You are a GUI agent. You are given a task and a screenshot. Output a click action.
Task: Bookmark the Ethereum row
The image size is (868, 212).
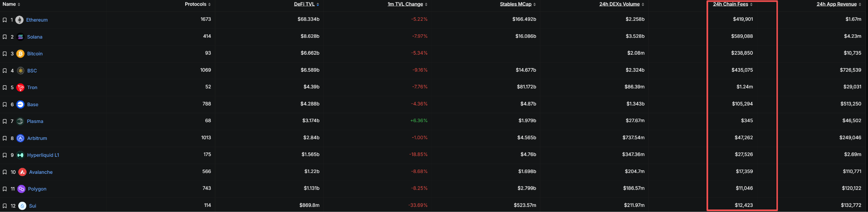tap(5, 20)
